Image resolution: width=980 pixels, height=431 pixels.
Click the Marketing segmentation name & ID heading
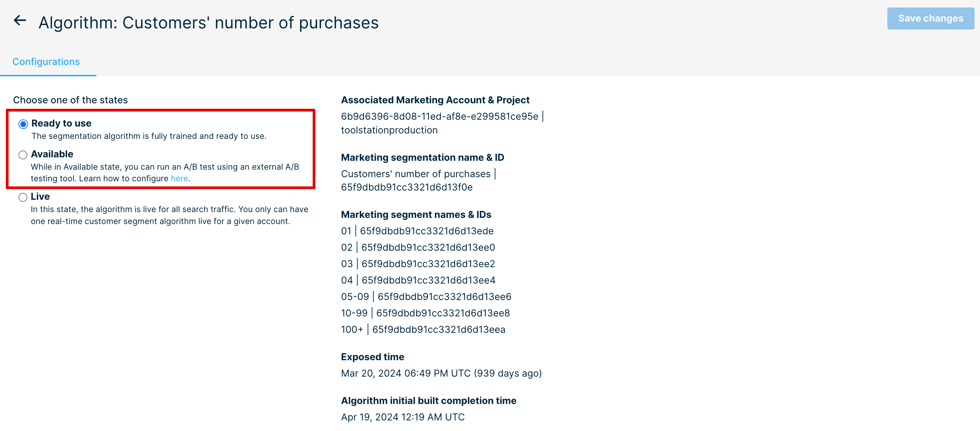[422, 158]
